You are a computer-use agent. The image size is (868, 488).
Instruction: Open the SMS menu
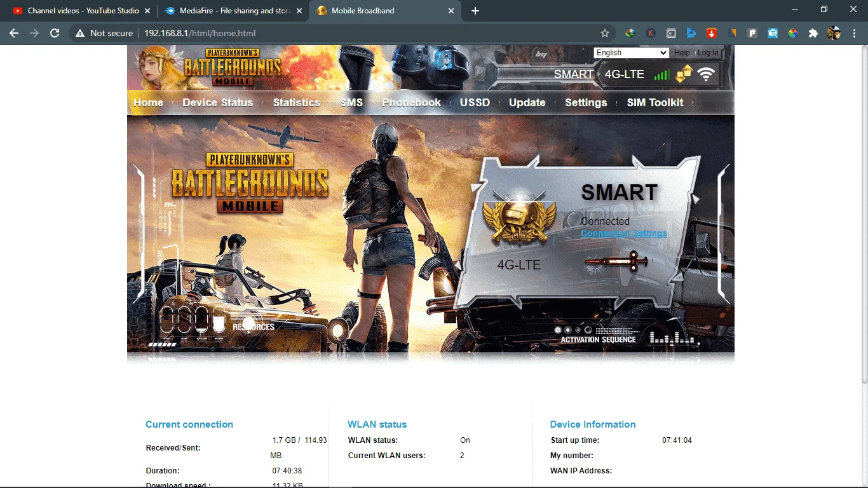click(351, 102)
